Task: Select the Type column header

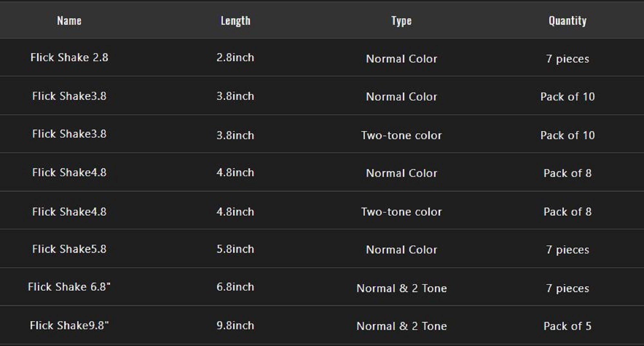Action: tap(402, 21)
